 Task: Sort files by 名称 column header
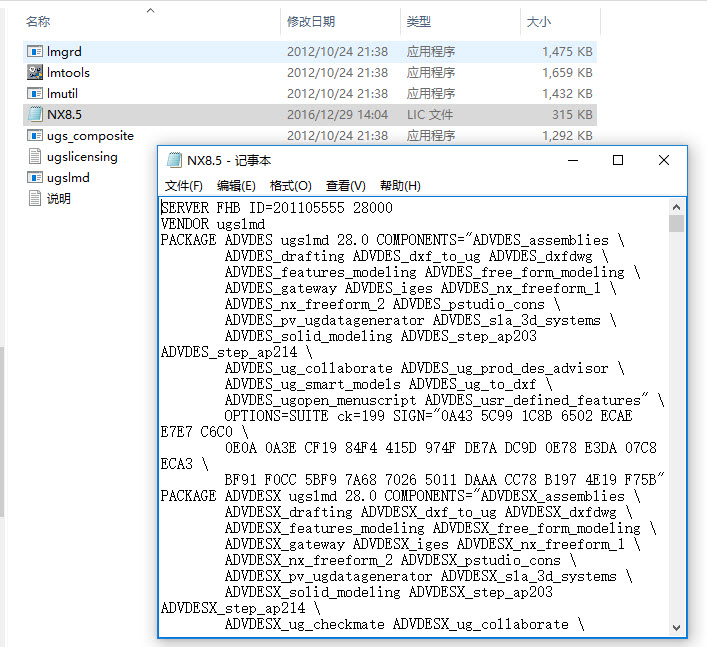click(x=38, y=21)
